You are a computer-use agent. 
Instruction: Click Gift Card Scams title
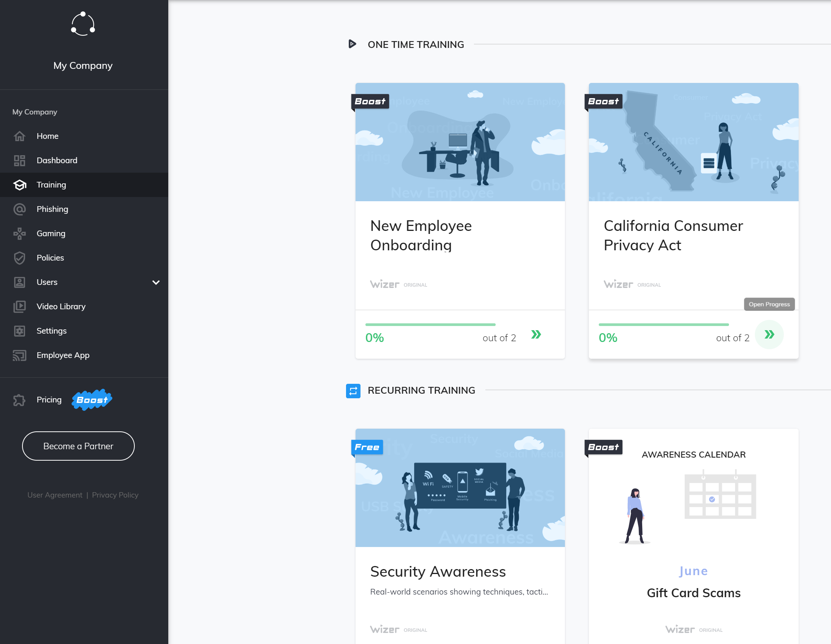coord(694,593)
